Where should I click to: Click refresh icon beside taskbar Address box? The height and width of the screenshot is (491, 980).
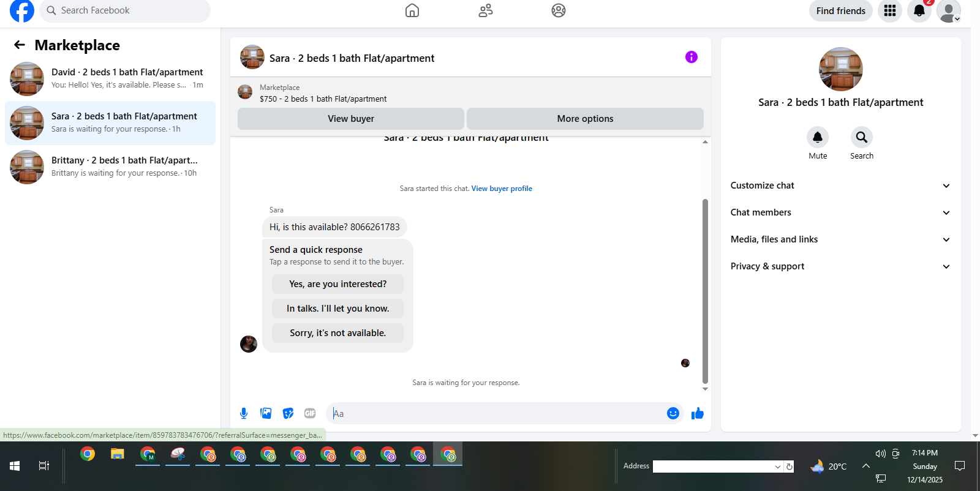790,467
